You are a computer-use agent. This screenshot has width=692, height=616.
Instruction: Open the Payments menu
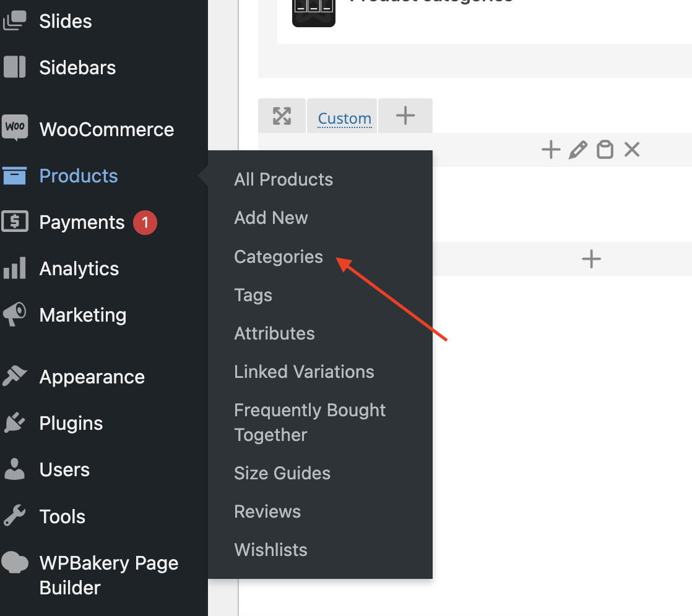pyautogui.click(x=82, y=222)
